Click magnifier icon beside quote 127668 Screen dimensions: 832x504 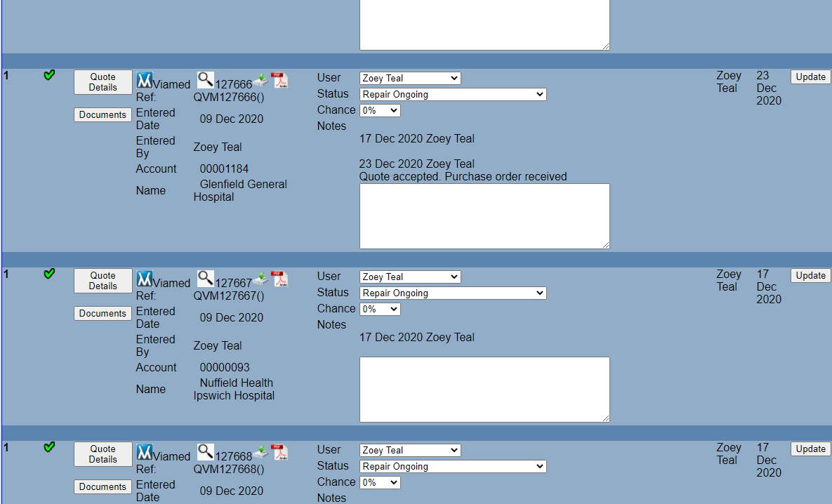205,451
